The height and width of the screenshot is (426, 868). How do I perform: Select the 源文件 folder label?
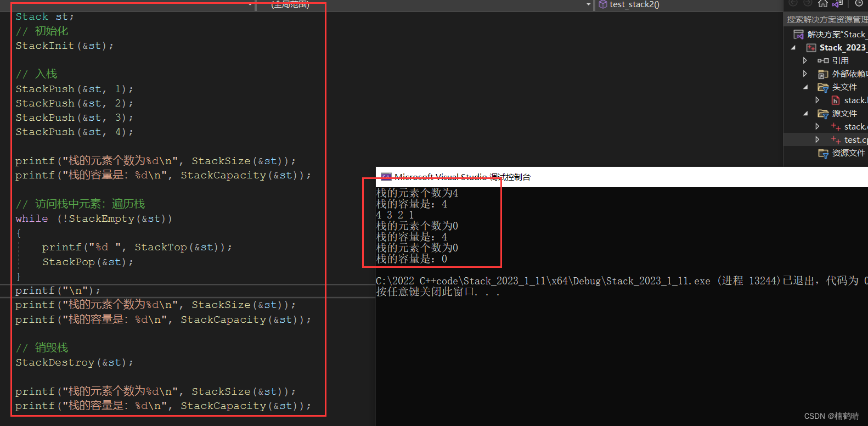coord(844,114)
